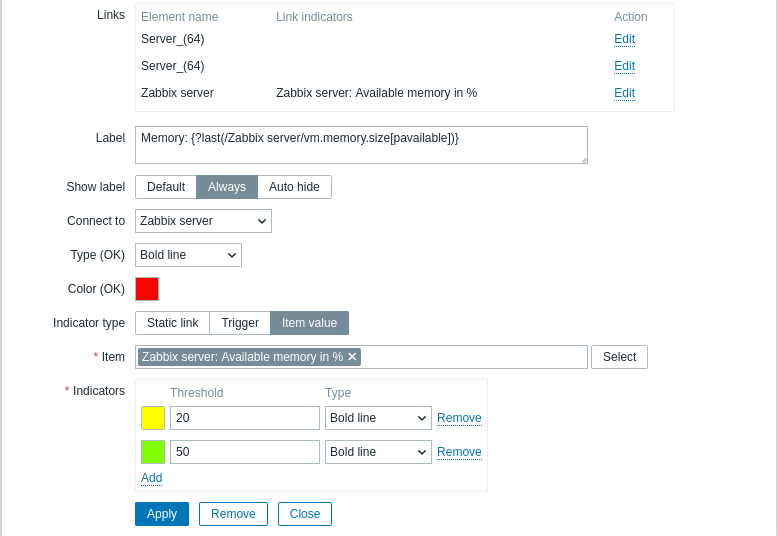
Task: Click the 'Link indicators' column header
Action: click(x=314, y=17)
